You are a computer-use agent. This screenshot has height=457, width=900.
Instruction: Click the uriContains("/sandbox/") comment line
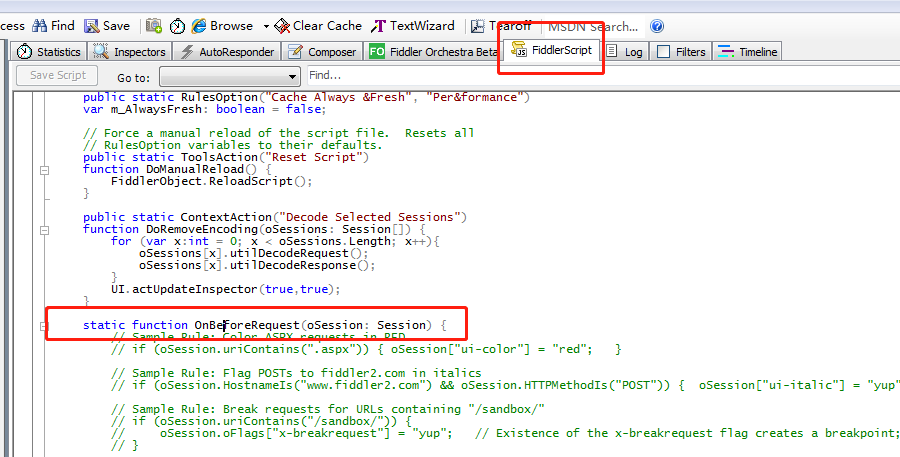[x=261, y=421]
